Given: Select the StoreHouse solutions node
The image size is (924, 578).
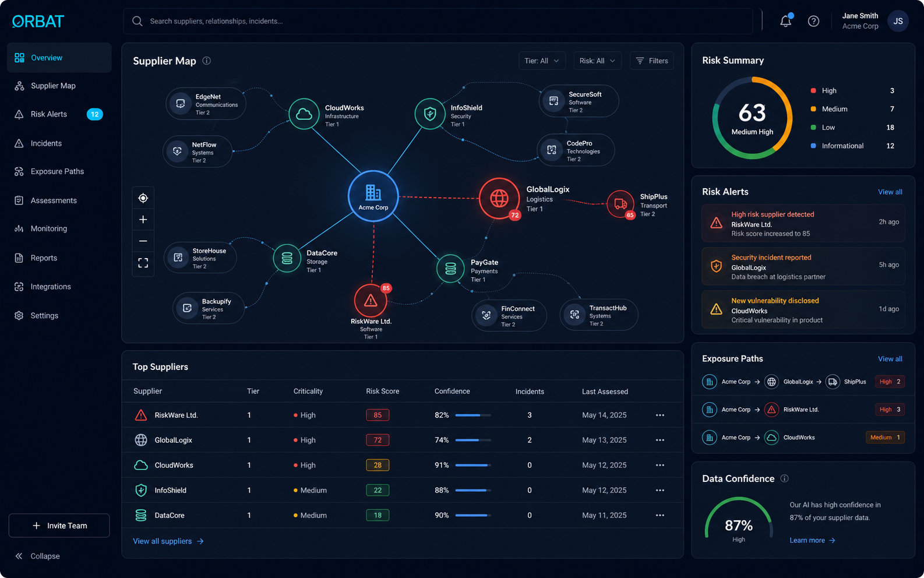Looking at the screenshot, I should [x=200, y=258].
